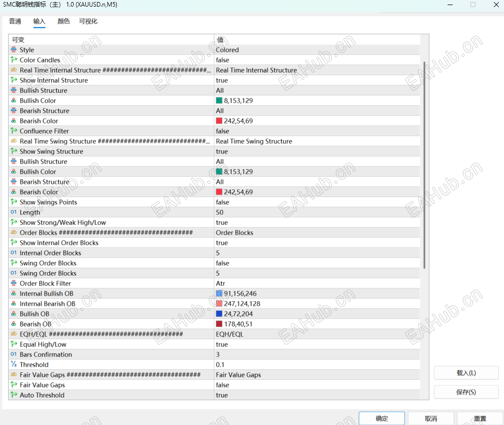Pick the Internal Bullish OB 91,156,246 swatch

pyautogui.click(x=219, y=293)
